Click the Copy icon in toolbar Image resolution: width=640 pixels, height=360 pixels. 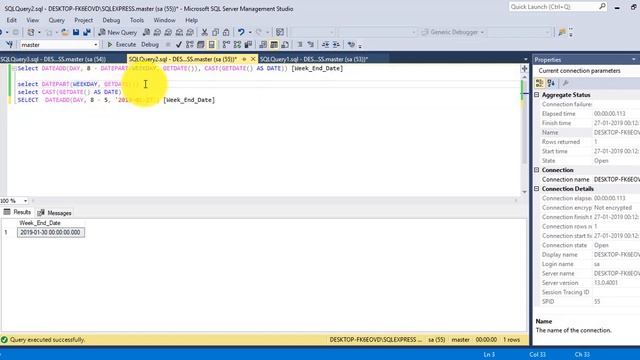215,32
